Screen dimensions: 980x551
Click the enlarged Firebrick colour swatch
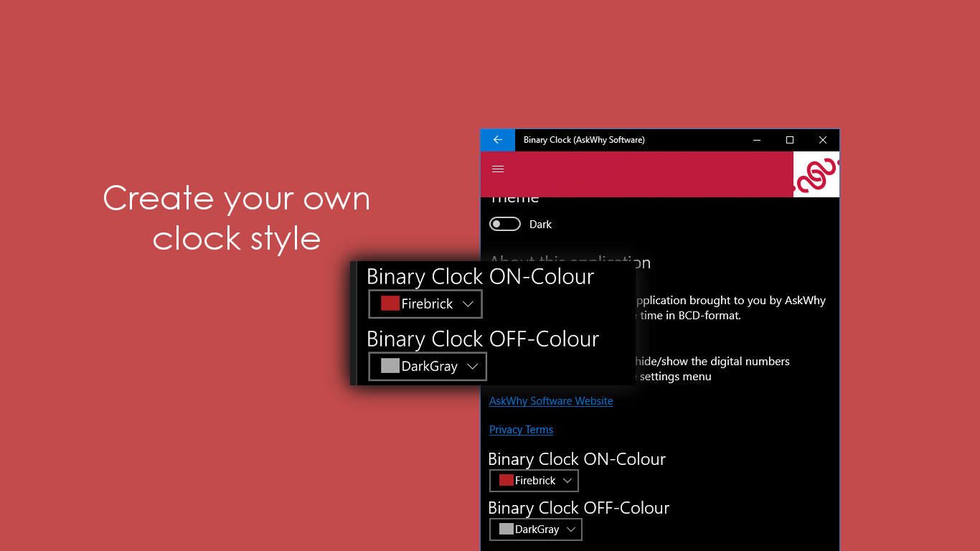390,303
